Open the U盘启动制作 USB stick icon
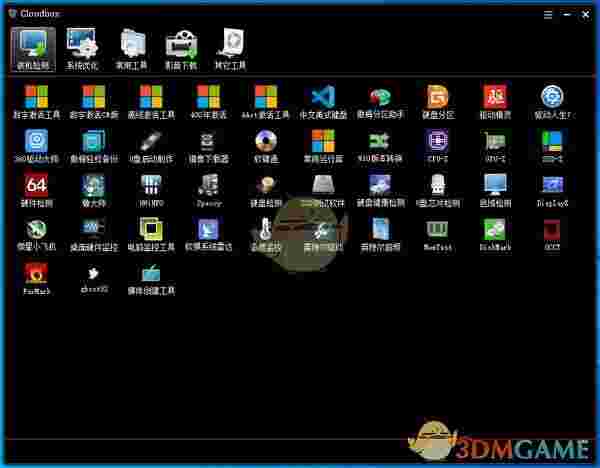This screenshot has width=600, height=468. point(151,141)
